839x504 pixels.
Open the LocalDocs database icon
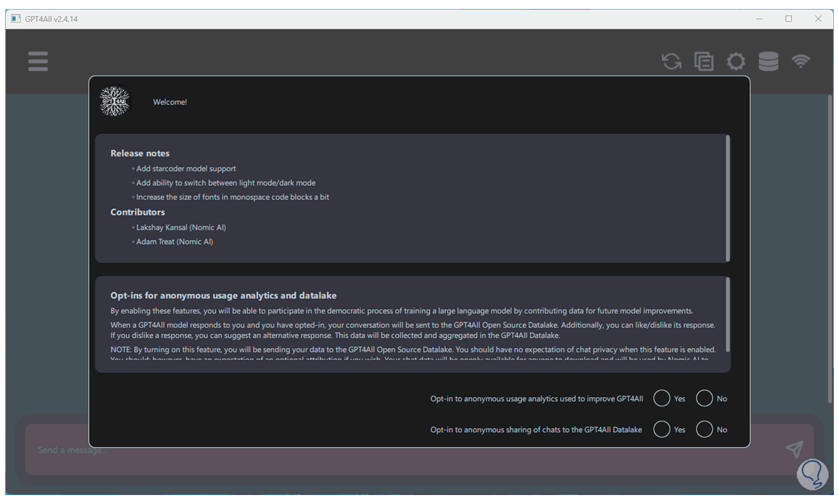click(x=768, y=61)
